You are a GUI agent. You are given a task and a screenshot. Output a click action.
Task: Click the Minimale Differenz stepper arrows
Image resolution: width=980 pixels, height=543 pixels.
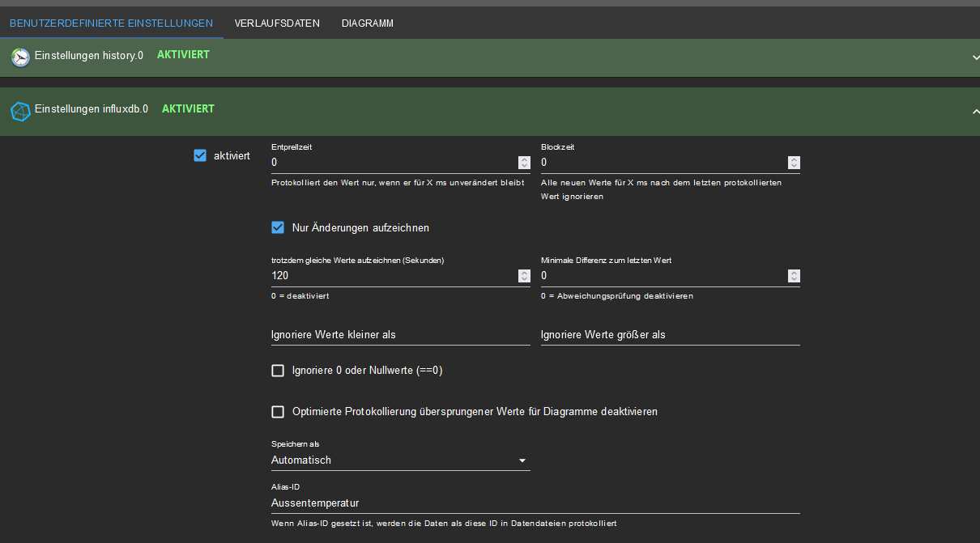click(x=793, y=276)
